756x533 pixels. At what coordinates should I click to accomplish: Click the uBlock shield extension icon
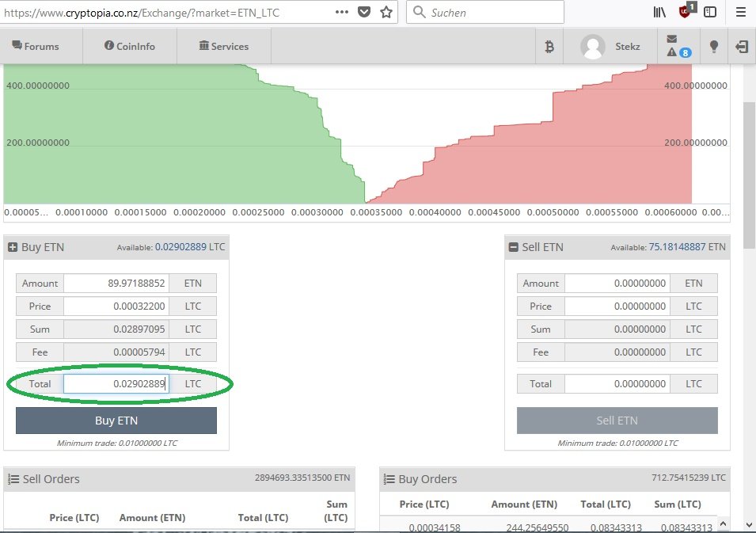click(686, 10)
